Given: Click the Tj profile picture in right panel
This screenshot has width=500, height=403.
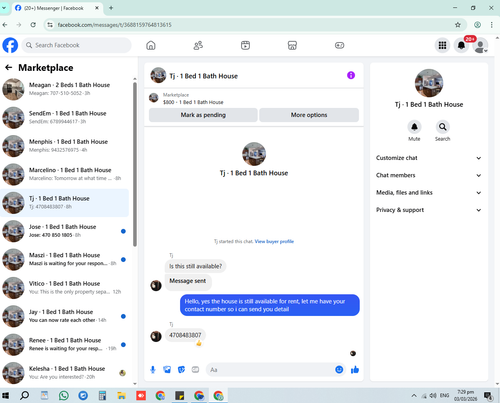Looking at the screenshot, I should [429, 83].
